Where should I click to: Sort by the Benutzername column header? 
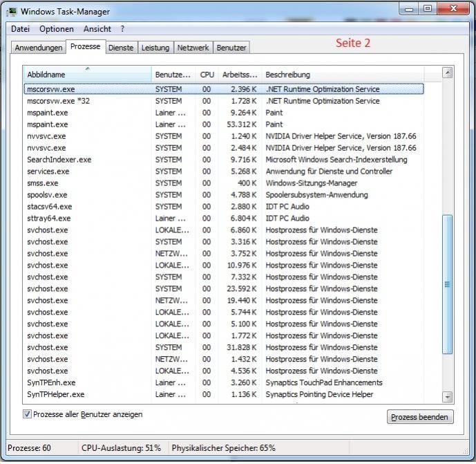pyautogui.click(x=173, y=75)
